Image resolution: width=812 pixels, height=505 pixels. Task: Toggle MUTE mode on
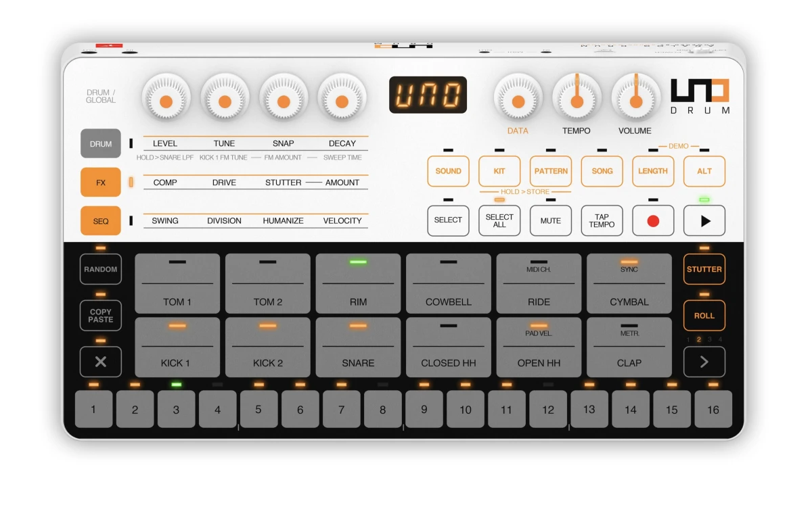pos(550,220)
